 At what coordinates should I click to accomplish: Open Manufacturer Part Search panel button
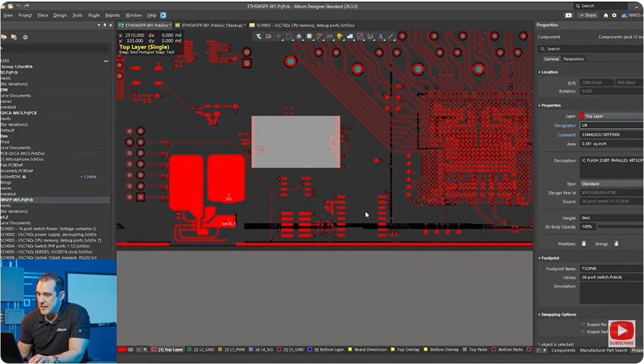tap(604, 350)
